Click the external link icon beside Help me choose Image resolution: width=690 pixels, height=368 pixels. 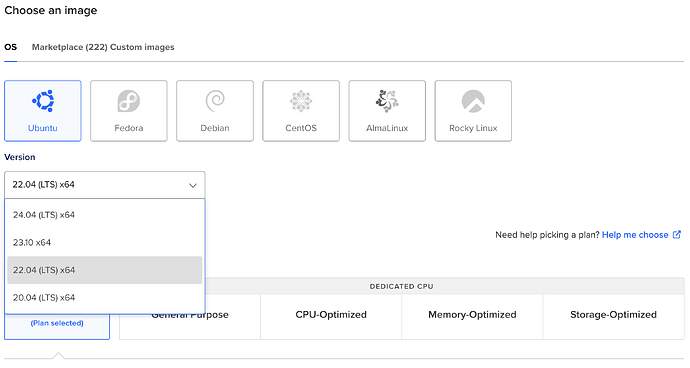coord(677,235)
